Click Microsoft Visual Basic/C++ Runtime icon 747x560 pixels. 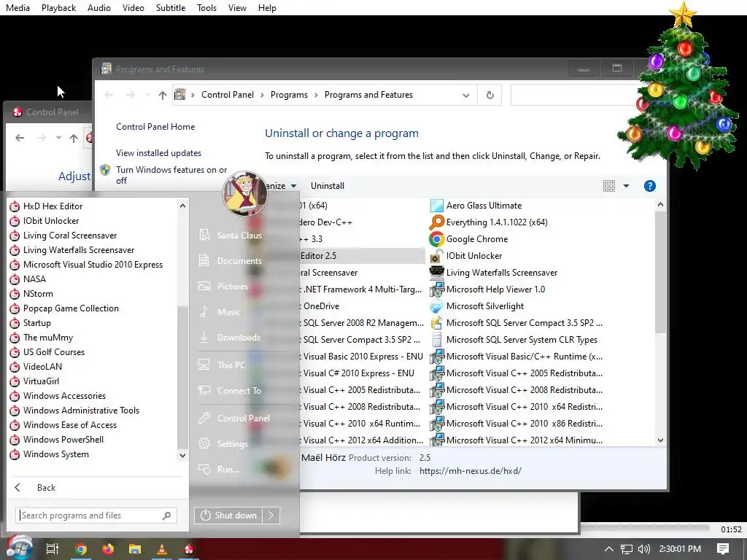(x=436, y=357)
